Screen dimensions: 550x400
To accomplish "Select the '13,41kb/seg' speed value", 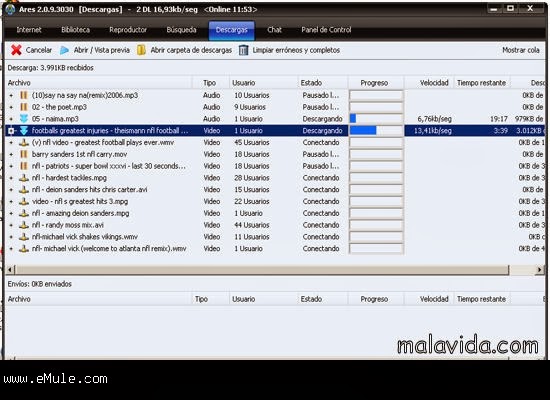I will [432, 131].
